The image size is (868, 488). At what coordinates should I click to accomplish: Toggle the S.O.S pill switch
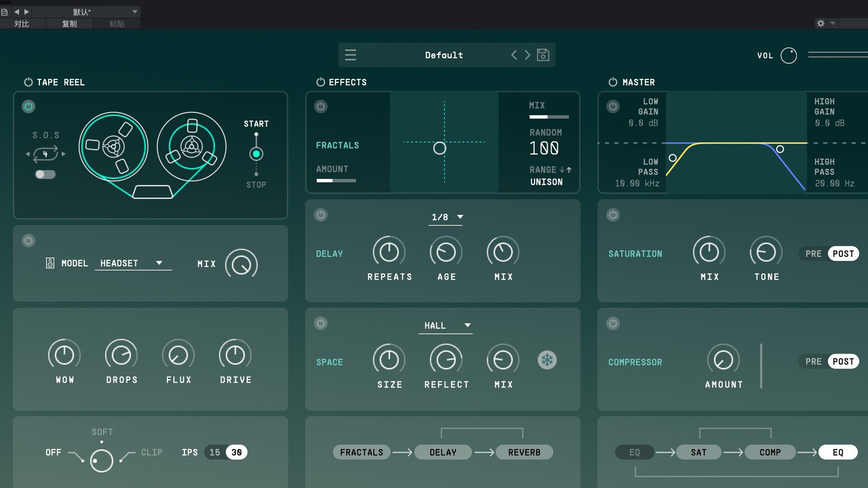45,174
